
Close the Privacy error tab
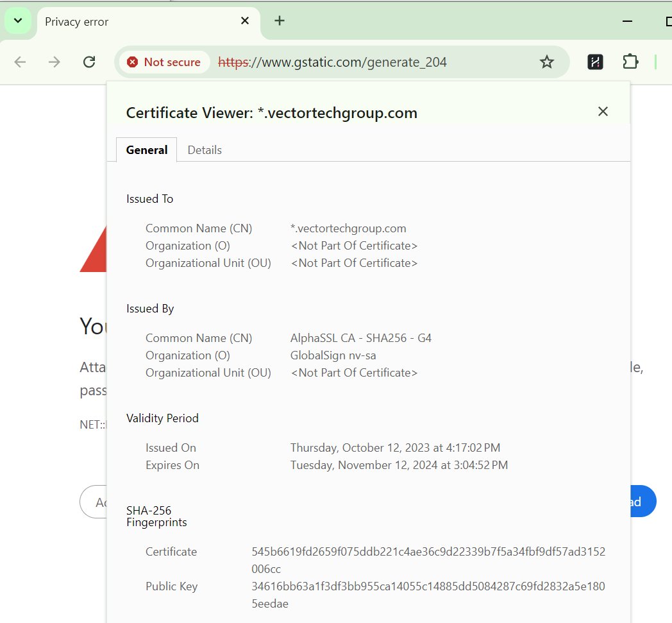coord(245,21)
